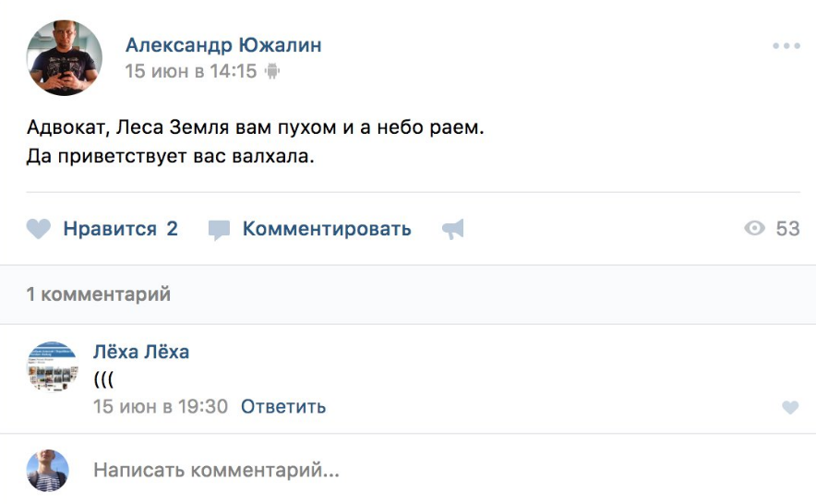Click the Android device icon beside the timestamp

point(271,71)
